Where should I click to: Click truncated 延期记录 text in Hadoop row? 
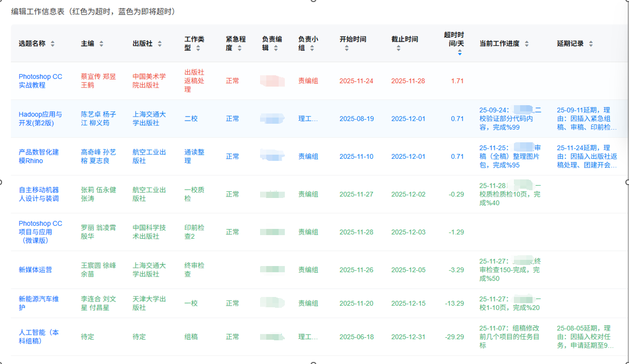(x=587, y=119)
